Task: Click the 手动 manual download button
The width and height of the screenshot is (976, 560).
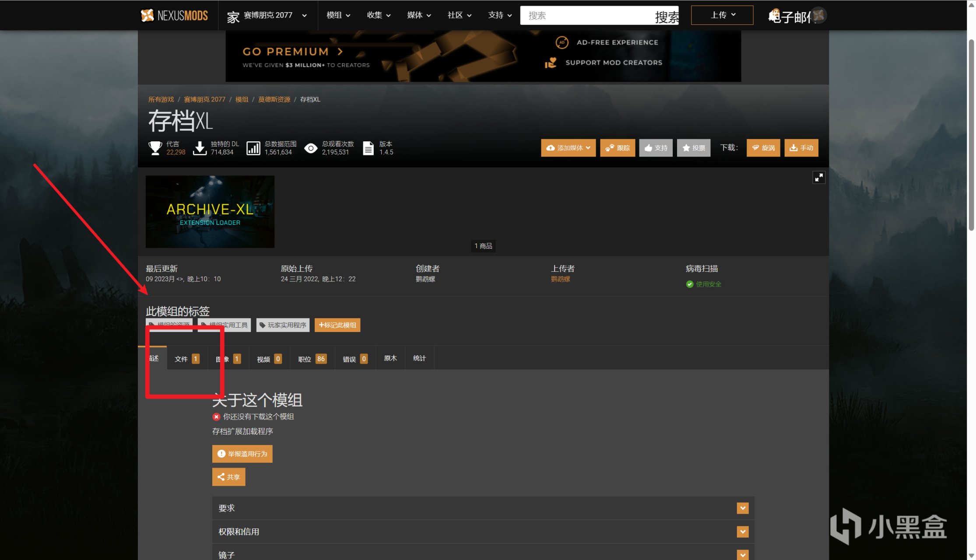Action: tap(801, 148)
